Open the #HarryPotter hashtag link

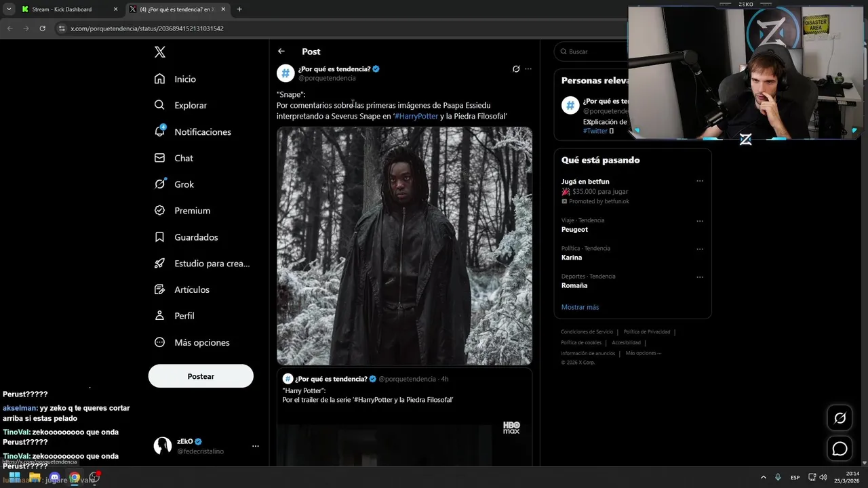pos(416,116)
